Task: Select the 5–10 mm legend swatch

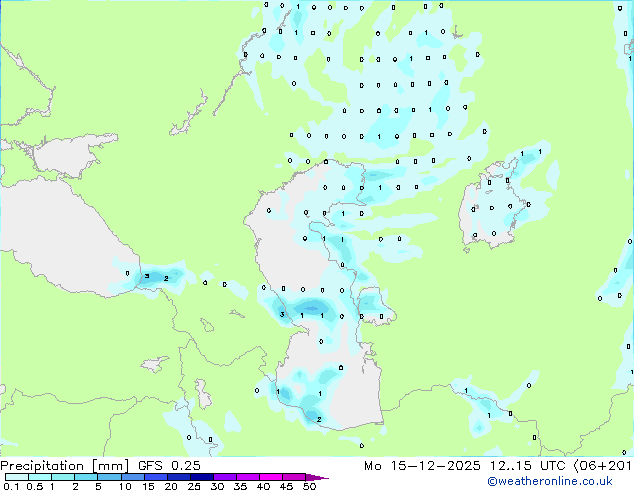Action: 110,477
